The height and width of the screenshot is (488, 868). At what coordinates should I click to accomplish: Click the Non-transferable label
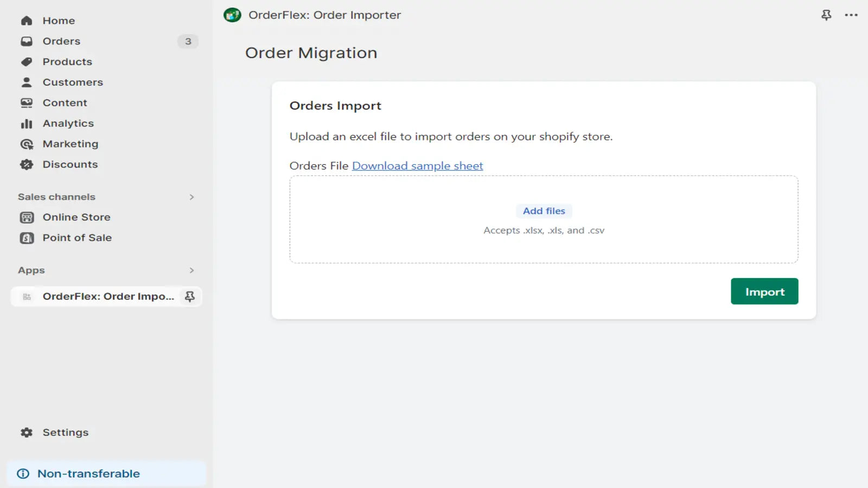(x=88, y=474)
